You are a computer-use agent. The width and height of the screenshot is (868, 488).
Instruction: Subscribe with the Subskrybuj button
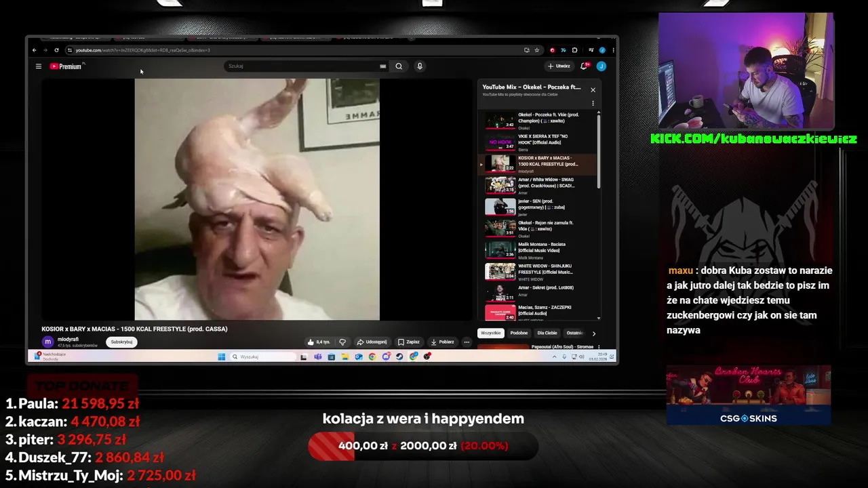121,342
